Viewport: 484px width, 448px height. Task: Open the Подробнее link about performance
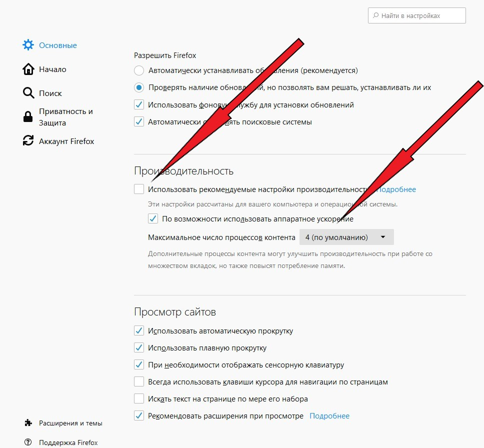396,189
